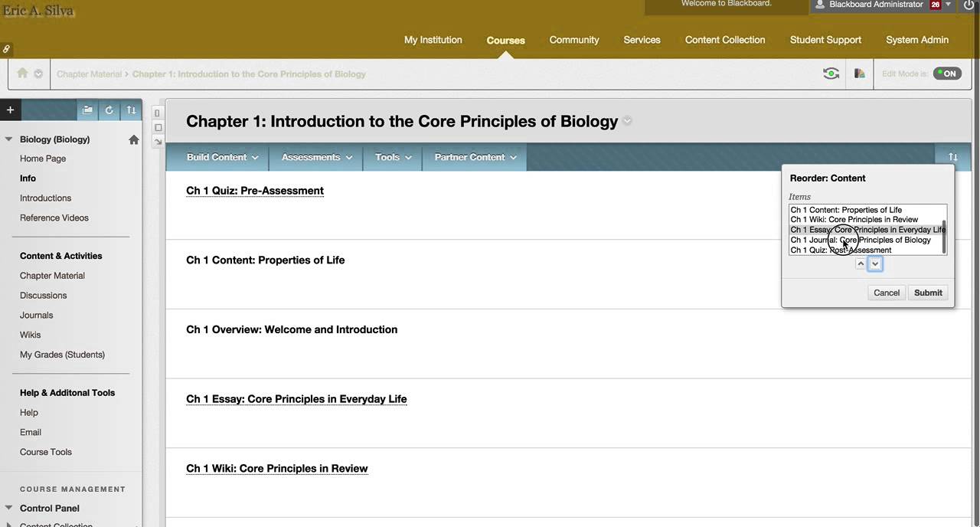Move selected item up in reorder list
Screen dimensions: 980x527
[861, 263]
